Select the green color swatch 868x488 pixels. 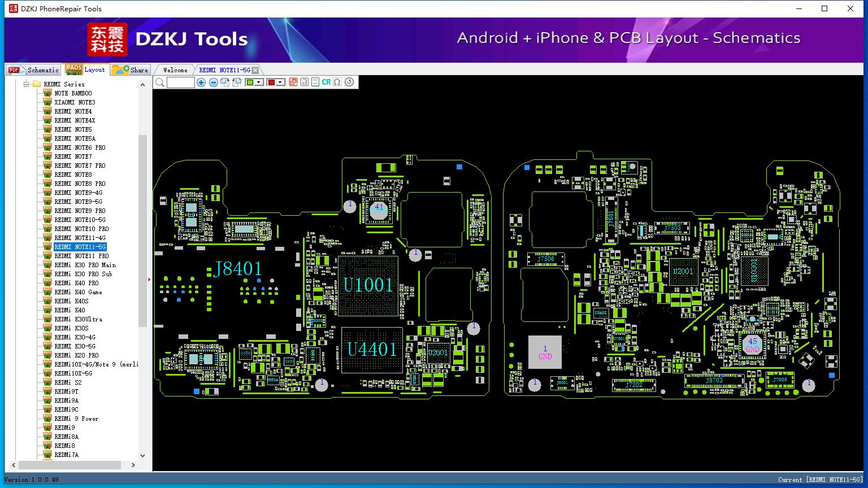click(250, 82)
